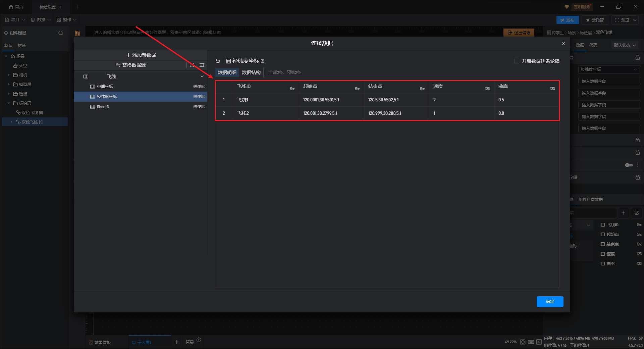Switch to 代码 tab in right panel
Image resolution: width=644 pixels, height=349 pixels.
(593, 45)
